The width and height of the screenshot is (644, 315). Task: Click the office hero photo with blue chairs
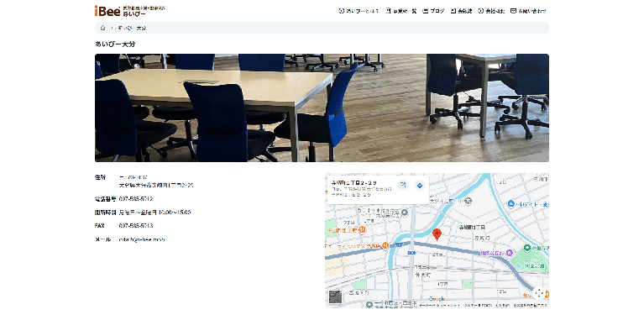[322, 108]
